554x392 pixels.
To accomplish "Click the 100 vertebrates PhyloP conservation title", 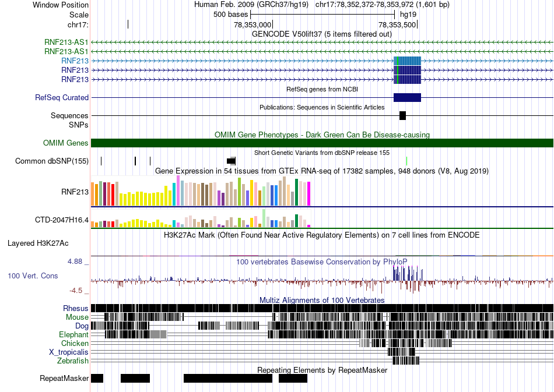I will pyautogui.click(x=322, y=262).
